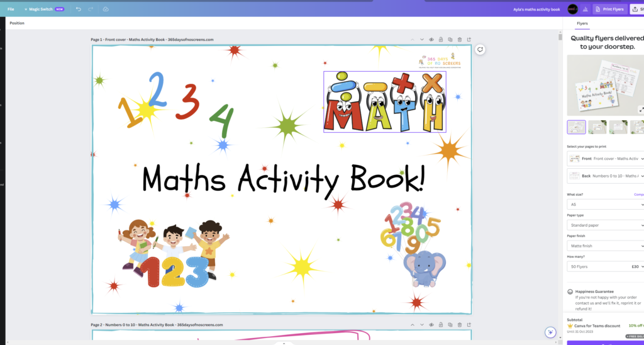This screenshot has width=644, height=345.
Task: Move Page 2 up with the chevron
Action: tap(413, 325)
